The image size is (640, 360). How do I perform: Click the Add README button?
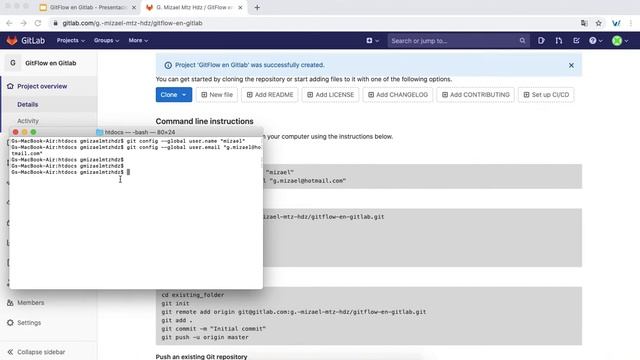[x=270, y=95]
